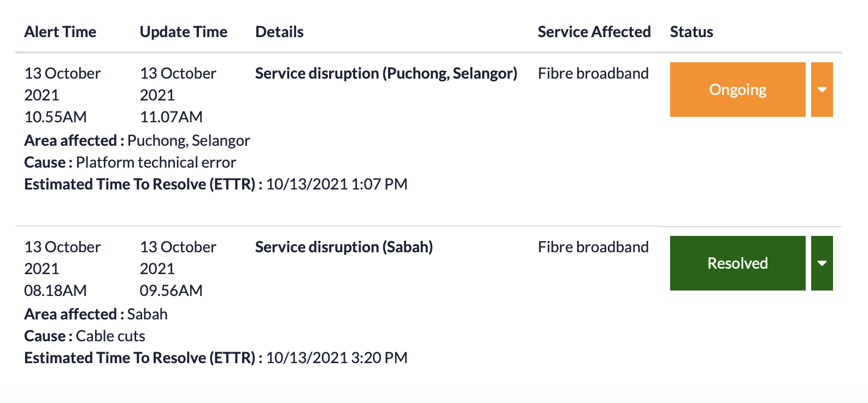
Task: Expand dropdown arrow beside Resolved status
Action: pyautogui.click(x=822, y=263)
